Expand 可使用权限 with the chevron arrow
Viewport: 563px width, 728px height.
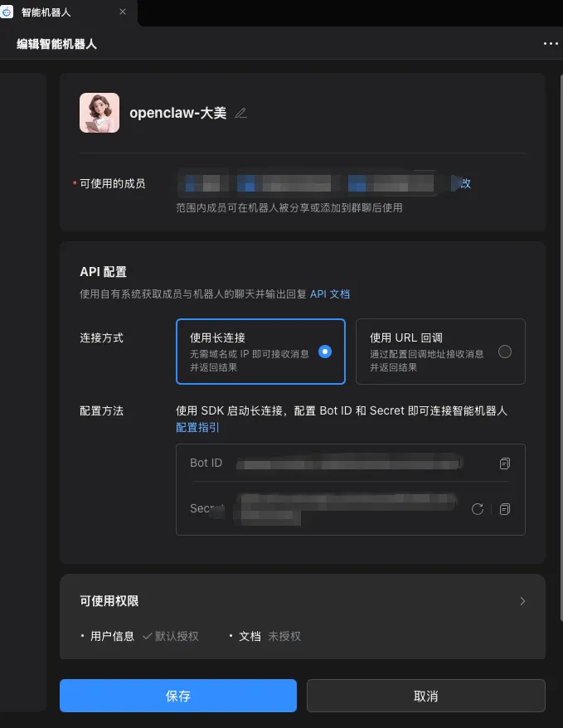tap(522, 601)
